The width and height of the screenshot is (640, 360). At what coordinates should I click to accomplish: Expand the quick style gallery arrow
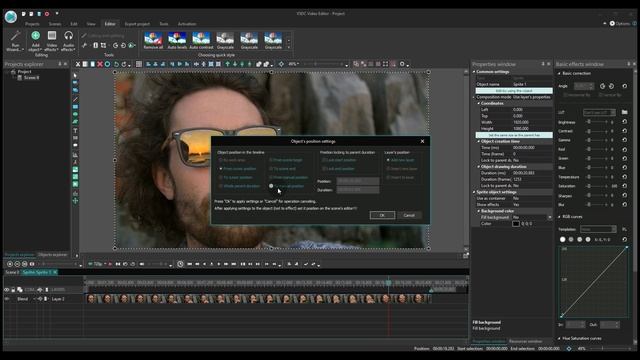[x=289, y=47]
